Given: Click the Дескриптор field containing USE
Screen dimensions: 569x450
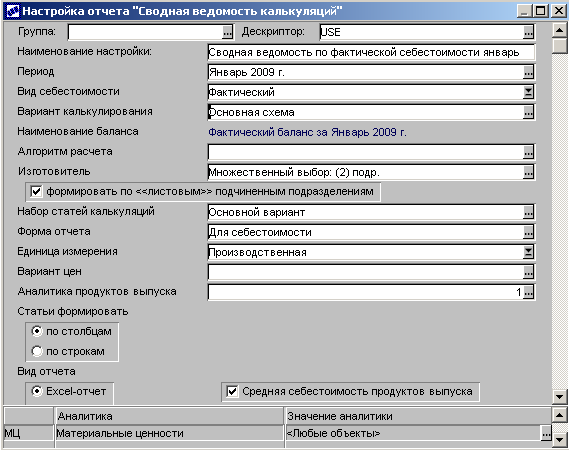Looking at the screenshot, I should point(422,32).
